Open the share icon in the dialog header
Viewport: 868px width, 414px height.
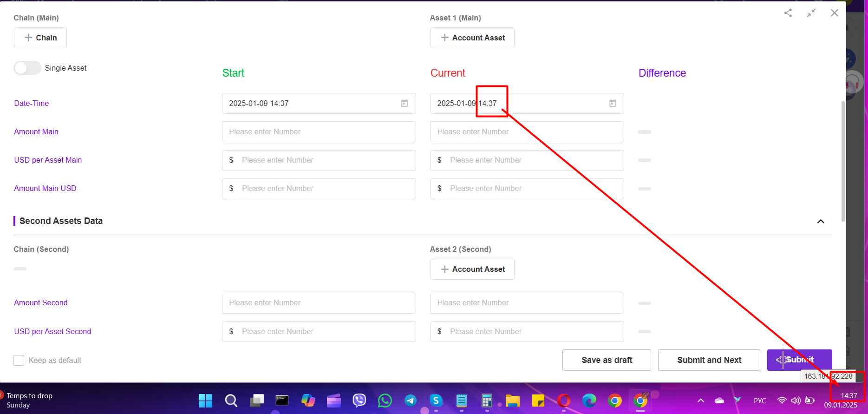click(x=788, y=13)
